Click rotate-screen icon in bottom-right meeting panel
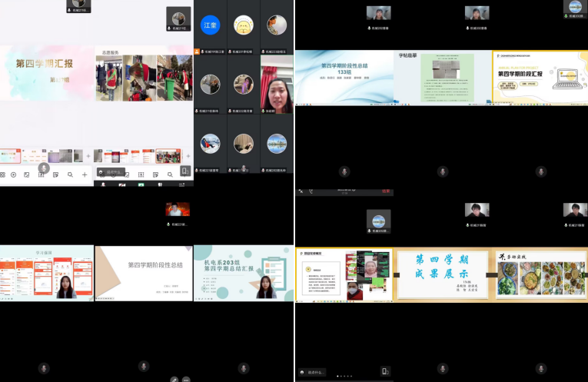This screenshot has height=382, width=588. (x=385, y=371)
